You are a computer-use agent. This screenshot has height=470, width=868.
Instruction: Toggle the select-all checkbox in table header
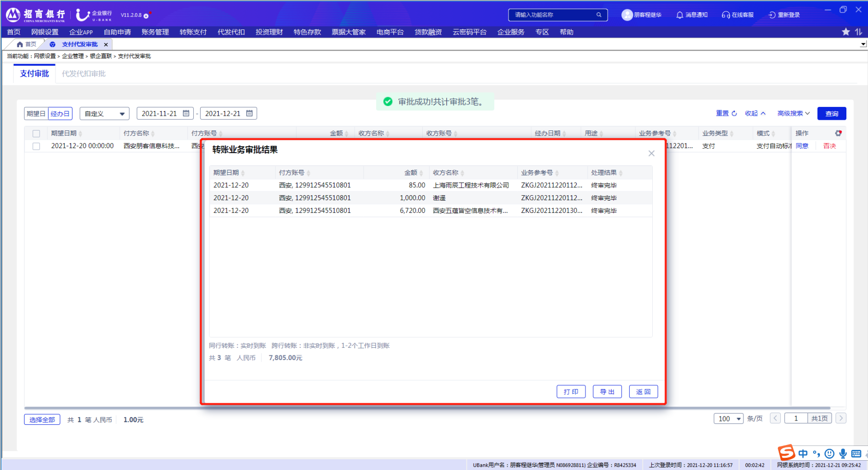pyautogui.click(x=36, y=133)
